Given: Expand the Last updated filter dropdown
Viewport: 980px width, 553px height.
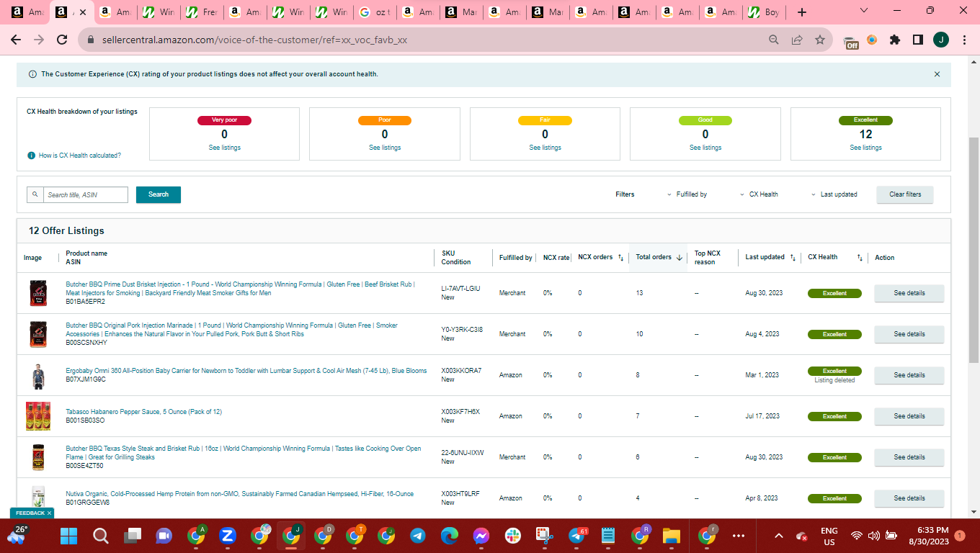Looking at the screenshot, I should click(834, 194).
